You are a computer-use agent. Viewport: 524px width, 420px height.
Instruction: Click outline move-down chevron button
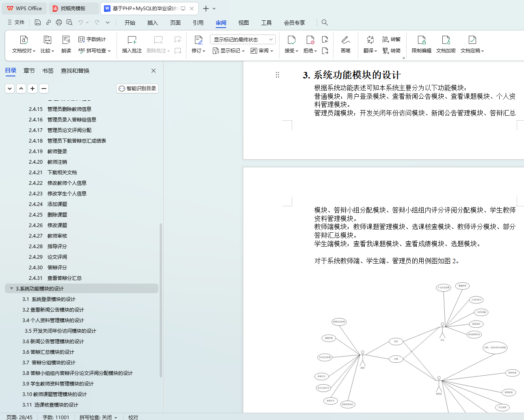(x=10, y=89)
